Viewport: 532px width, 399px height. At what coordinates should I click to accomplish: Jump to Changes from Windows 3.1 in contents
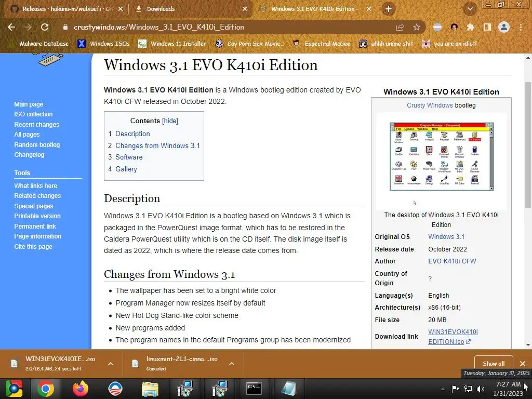tap(157, 145)
